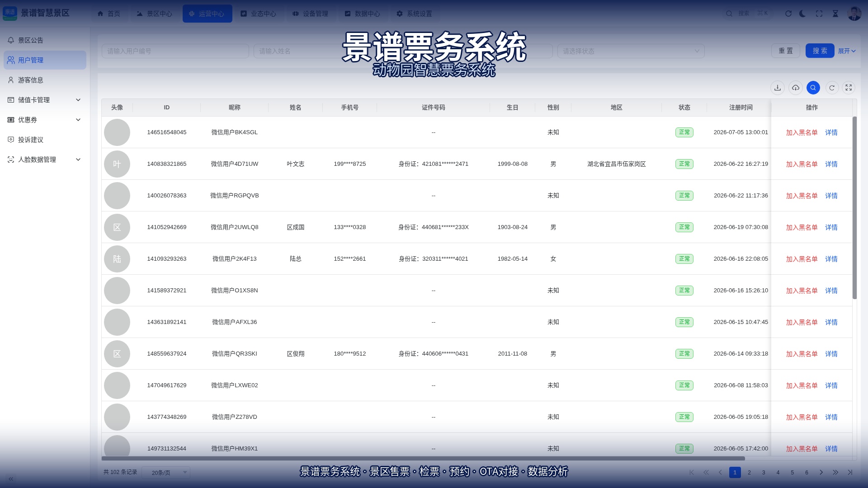Jump forward pages double-arrow
The height and width of the screenshot is (488, 868).
coord(835,473)
